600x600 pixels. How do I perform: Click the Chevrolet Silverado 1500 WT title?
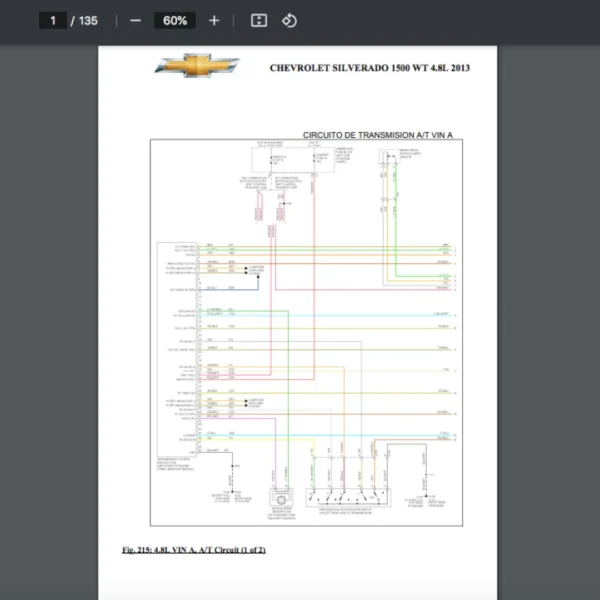click(369, 68)
